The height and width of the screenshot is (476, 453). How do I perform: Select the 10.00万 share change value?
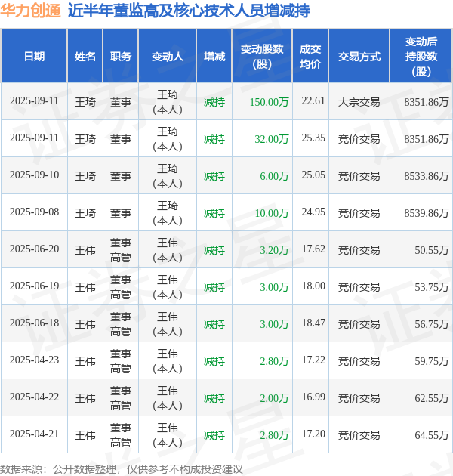[x=272, y=213]
